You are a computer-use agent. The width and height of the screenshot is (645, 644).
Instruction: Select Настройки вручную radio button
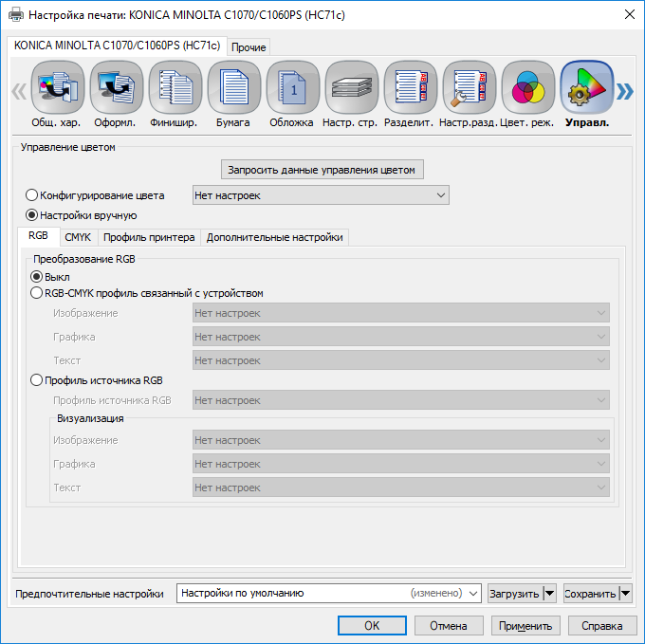coord(31,214)
